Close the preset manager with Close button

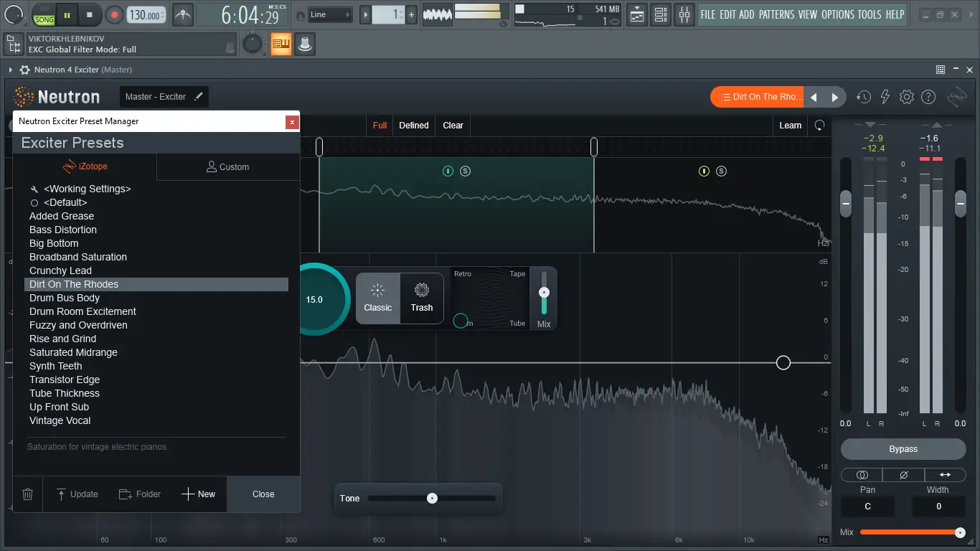click(263, 494)
